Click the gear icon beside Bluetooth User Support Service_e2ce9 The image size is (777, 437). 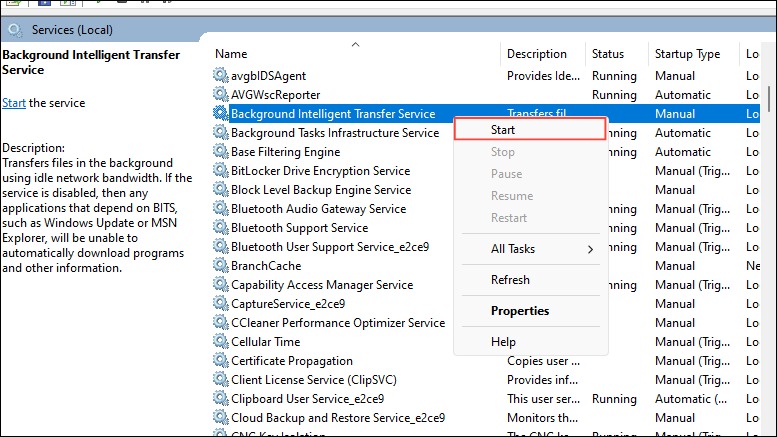[x=221, y=246]
